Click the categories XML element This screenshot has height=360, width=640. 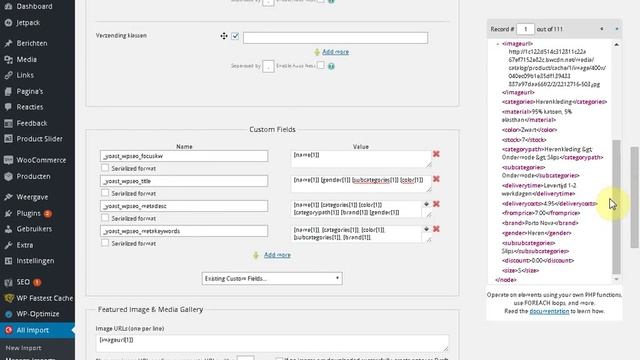pyautogui.click(x=554, y=102)
